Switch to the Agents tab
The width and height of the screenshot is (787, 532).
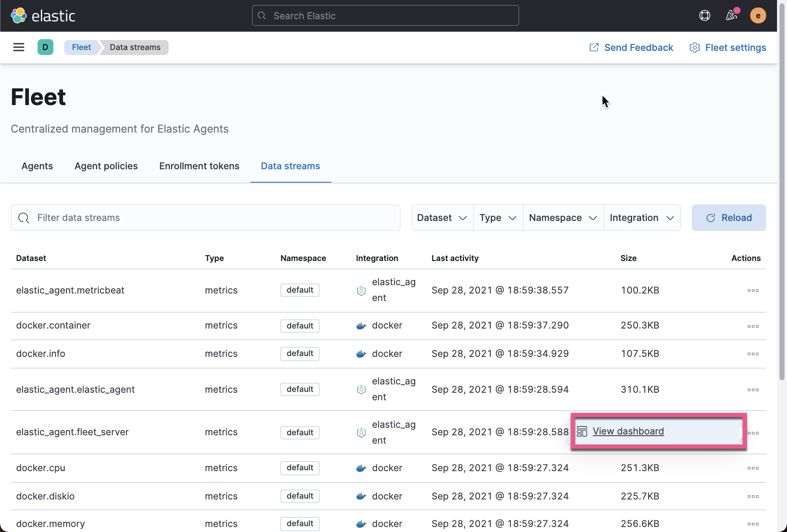click(37, 166)
